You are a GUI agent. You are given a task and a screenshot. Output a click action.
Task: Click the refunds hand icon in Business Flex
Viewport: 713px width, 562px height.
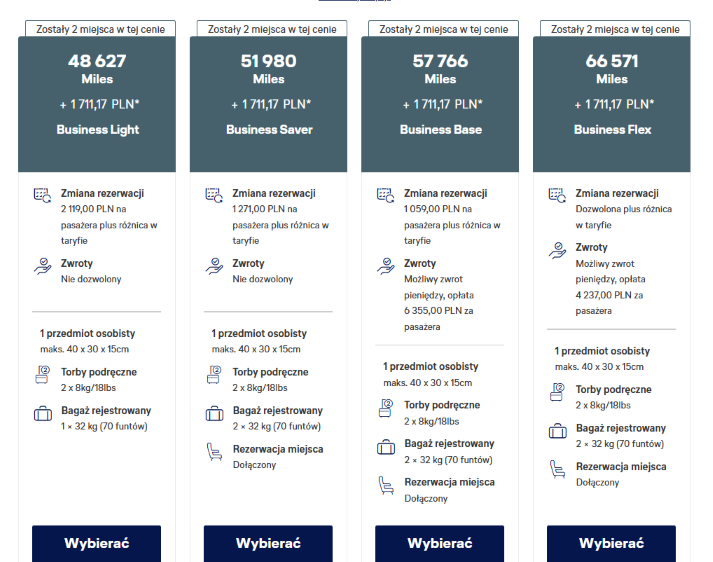coord(557,250)
